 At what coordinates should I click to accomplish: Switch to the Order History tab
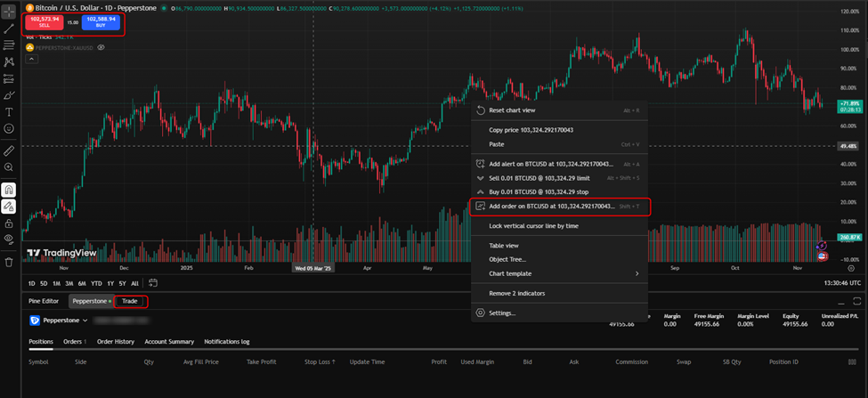116,342
